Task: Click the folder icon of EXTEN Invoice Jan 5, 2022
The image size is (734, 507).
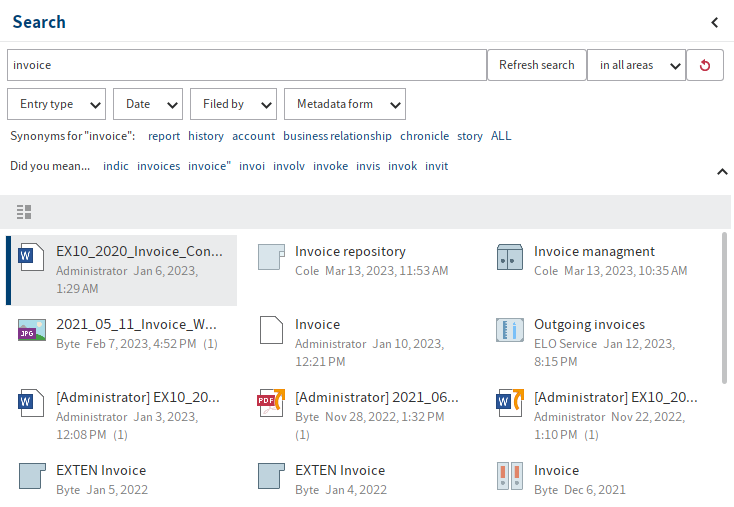Action: pos(32,476)
